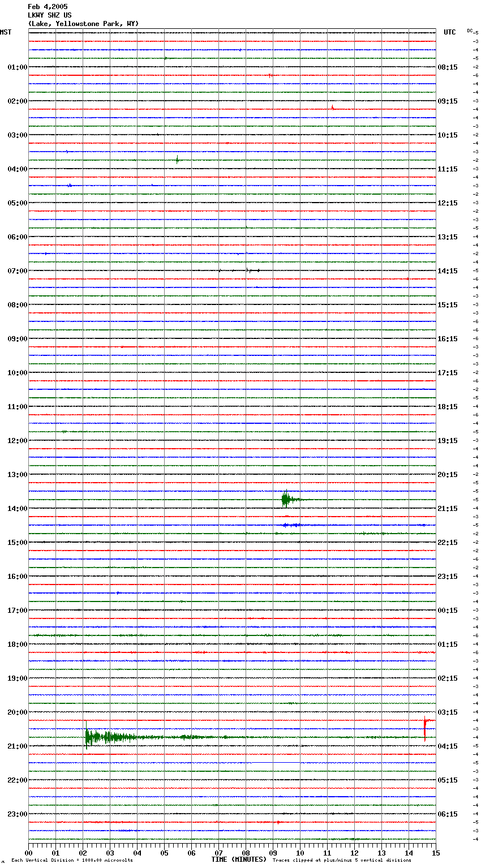Click the 16:15 UTC time label
Viewport: 481px width, 868px height.
448,339
